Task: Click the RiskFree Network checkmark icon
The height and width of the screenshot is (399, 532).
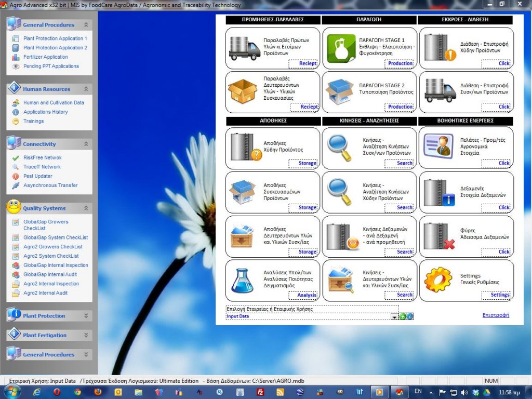Action: coord(16,158)
